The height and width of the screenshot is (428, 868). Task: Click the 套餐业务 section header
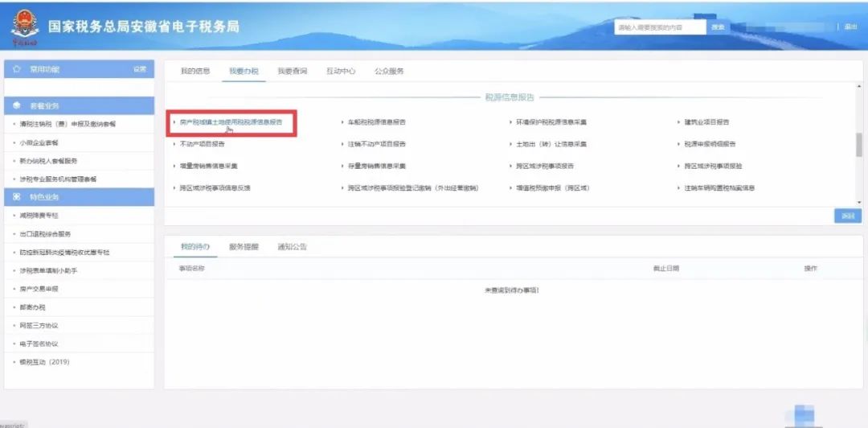click(79, 105)
